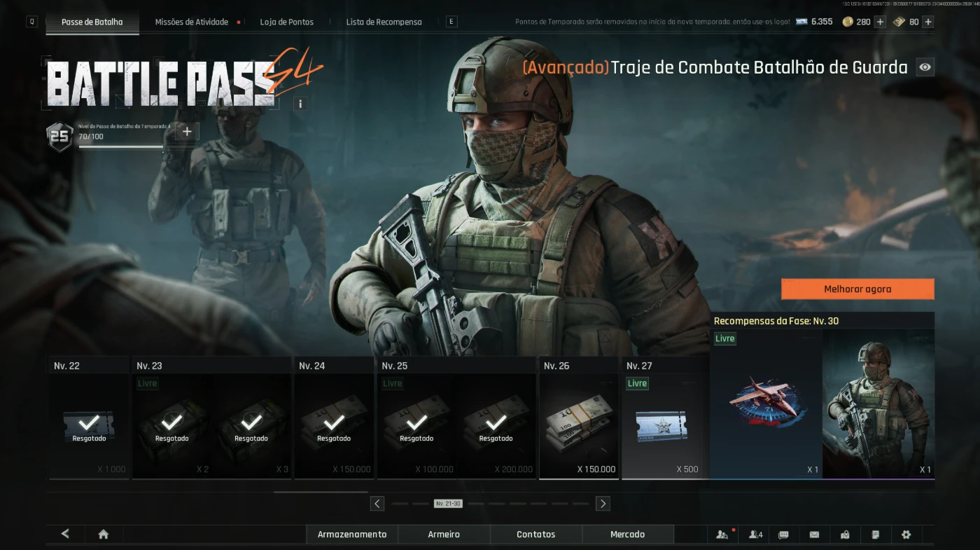Add battle pass level with plus button
The width and height of the screenshot is (980, 550).
pyautogui.click(x=187, y=132)
